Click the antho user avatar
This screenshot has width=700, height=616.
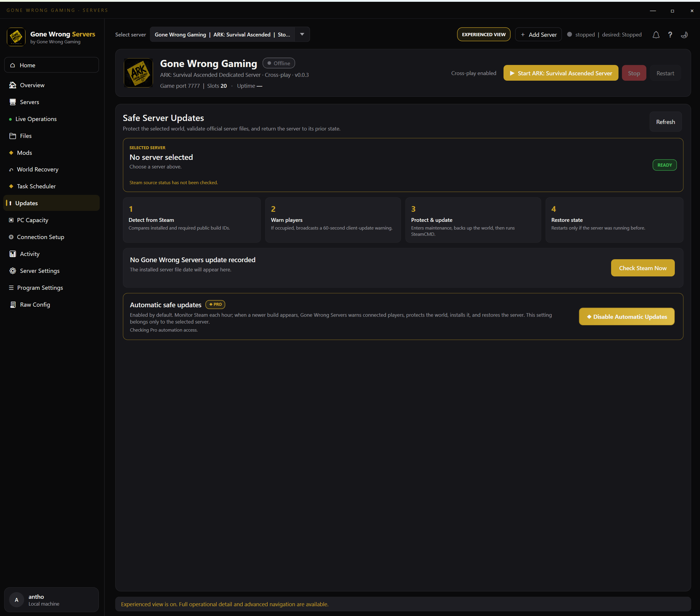(16, 600)
